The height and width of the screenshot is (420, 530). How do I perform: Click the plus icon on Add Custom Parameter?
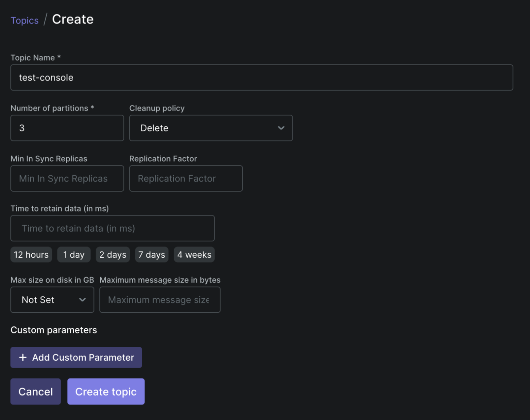[23, 358]
